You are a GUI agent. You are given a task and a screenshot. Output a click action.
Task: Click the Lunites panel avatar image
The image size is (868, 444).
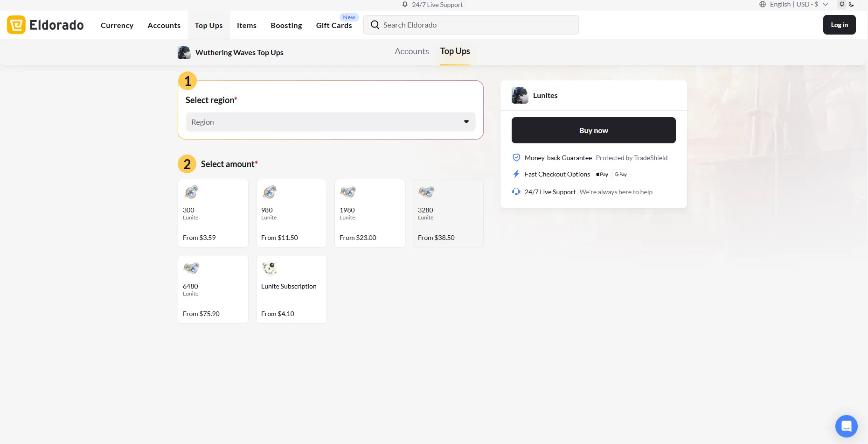pos(520,95)
